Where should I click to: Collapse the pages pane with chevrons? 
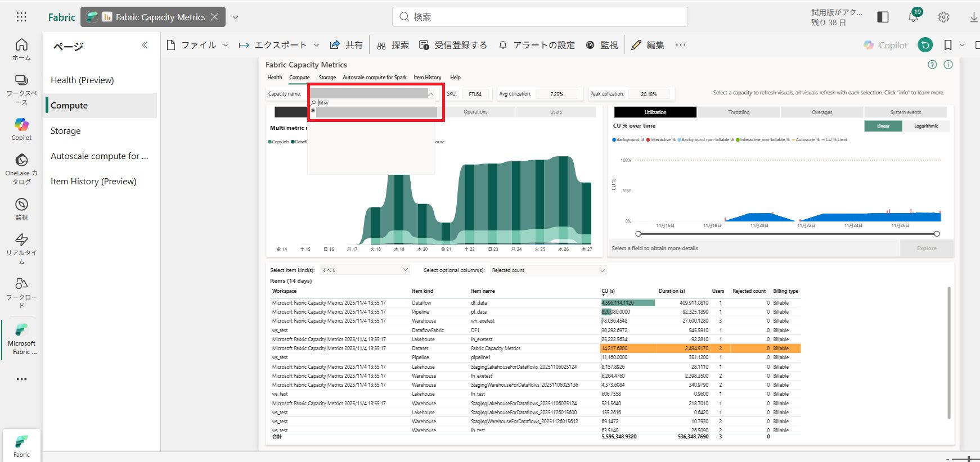pos(145,45)
